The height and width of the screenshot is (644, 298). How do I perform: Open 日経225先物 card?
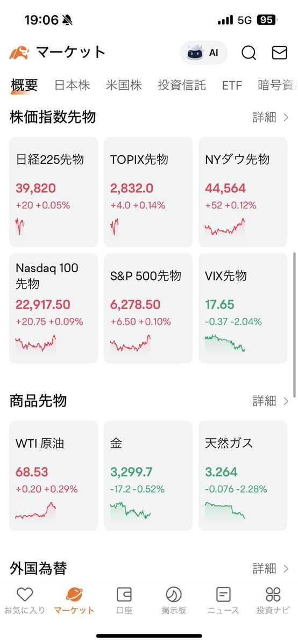pyautogui.click(x=53, y=192)
